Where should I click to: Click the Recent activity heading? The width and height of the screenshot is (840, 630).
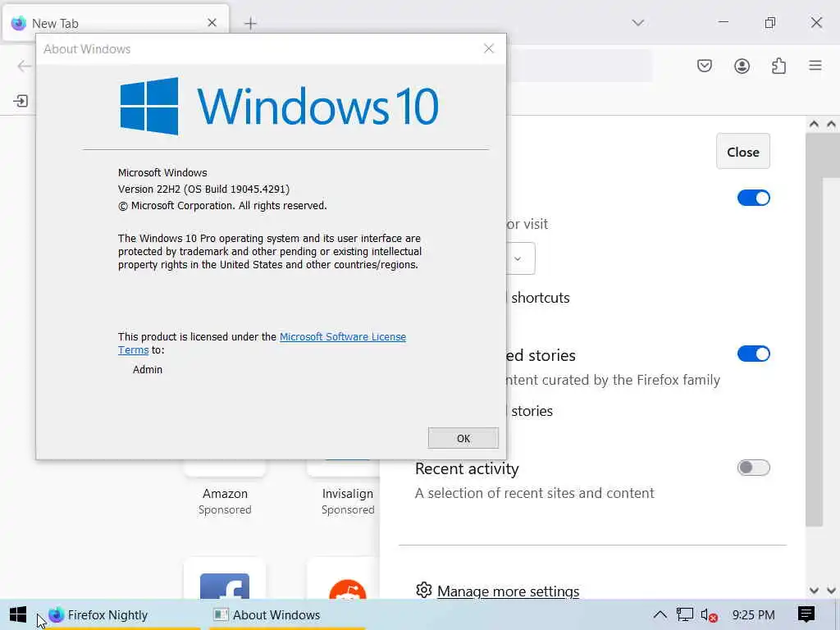click(467, 468)
